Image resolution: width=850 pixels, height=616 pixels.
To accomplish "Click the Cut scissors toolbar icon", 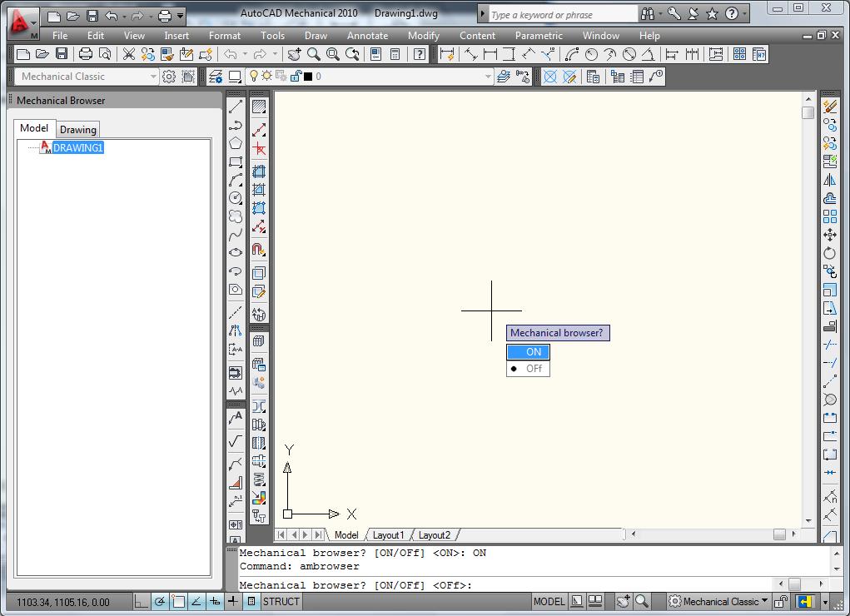I will (128, 54).
